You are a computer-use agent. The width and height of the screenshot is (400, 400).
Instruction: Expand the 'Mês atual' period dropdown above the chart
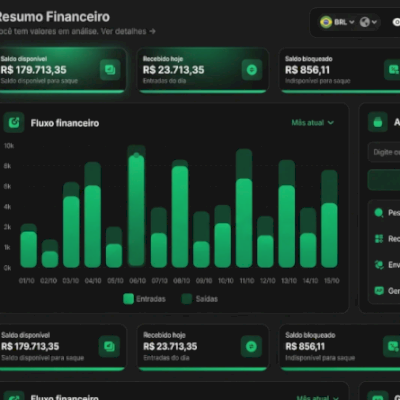click(313, 123)
